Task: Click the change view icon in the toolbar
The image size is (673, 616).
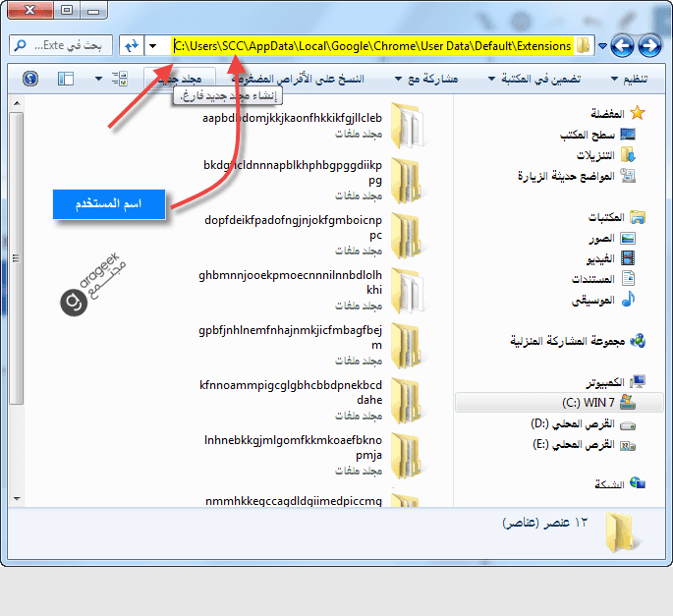Action: click(120, 78)
